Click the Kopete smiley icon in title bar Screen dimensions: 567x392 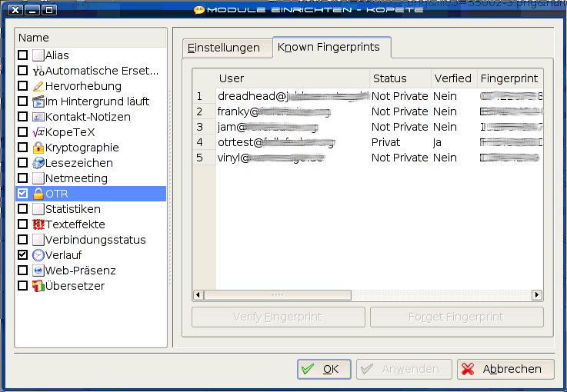199,10
